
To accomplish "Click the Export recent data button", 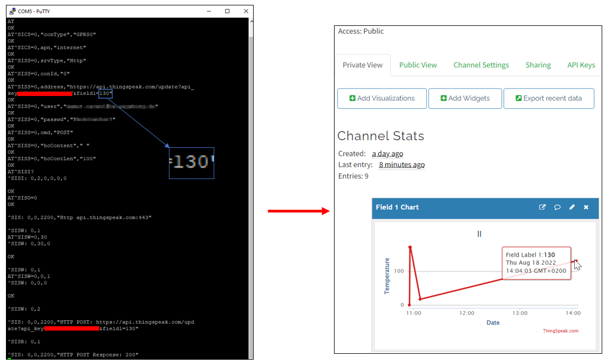I will click(x=549, y=99).
